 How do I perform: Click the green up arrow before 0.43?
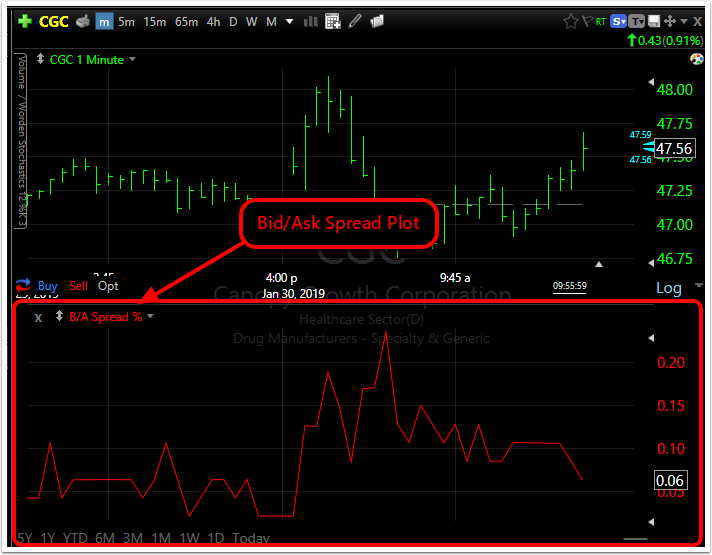coord(632,40)
